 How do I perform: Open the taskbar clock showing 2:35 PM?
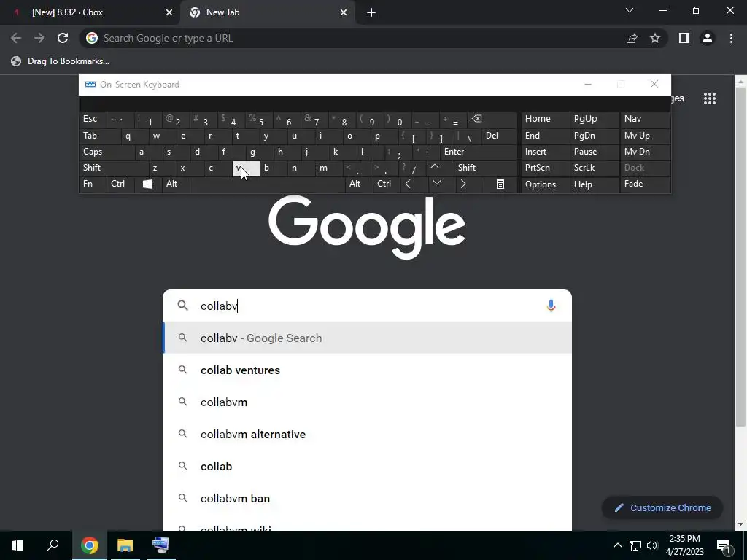pos(684,545)
